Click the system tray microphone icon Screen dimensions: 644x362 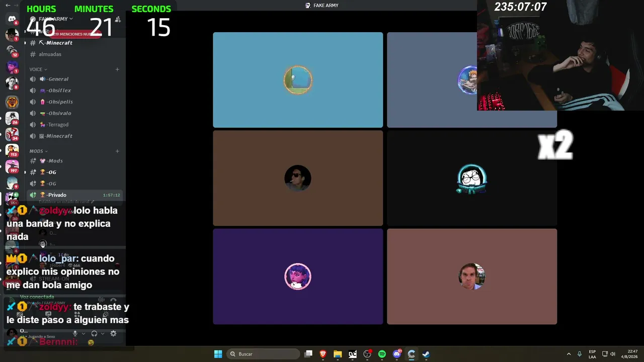point(580,354)
